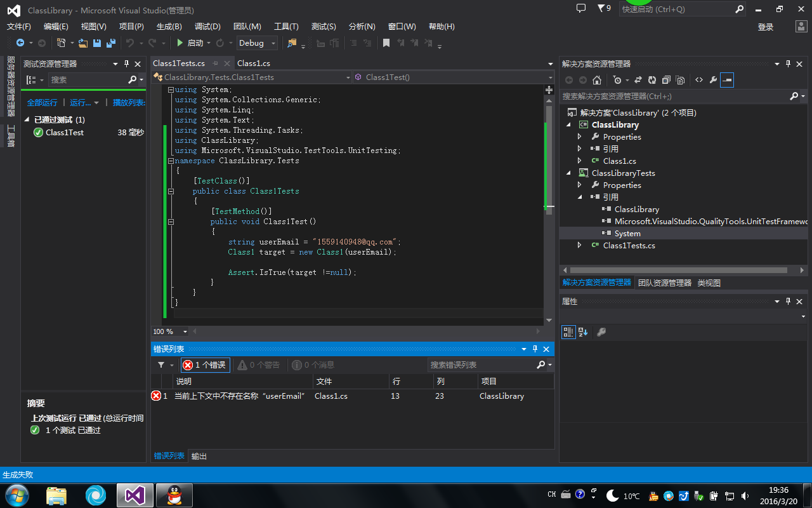This screenshot has height=508, width=812.
Task: Click the group-by icon in Test Explorer
Action: pos(31,80)
